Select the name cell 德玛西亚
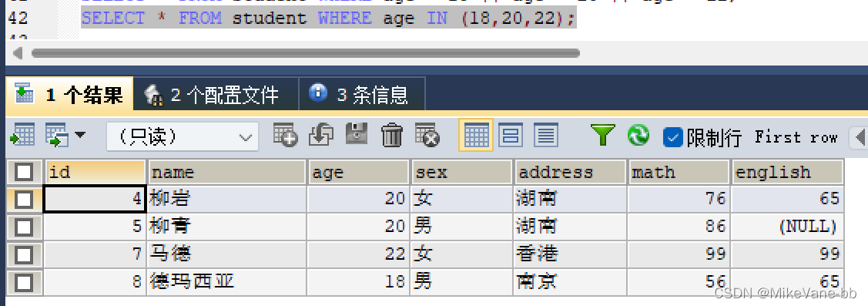868x306 pixels. (226, 282)
